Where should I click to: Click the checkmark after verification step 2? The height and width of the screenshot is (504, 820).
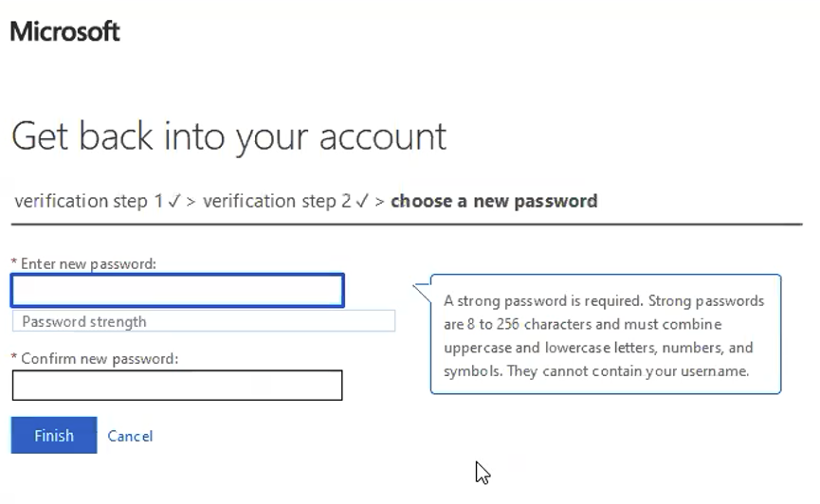click(x=362, y=201)
